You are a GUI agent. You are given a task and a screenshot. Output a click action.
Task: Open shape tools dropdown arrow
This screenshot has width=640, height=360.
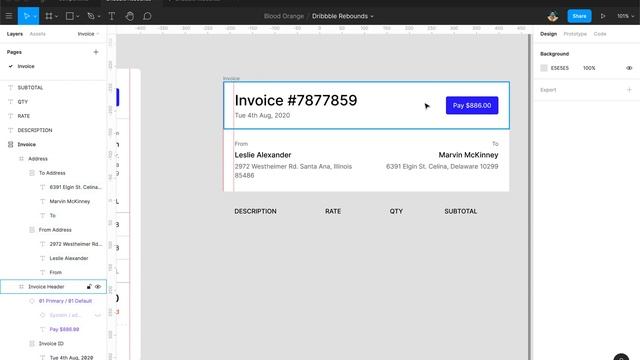78,17
